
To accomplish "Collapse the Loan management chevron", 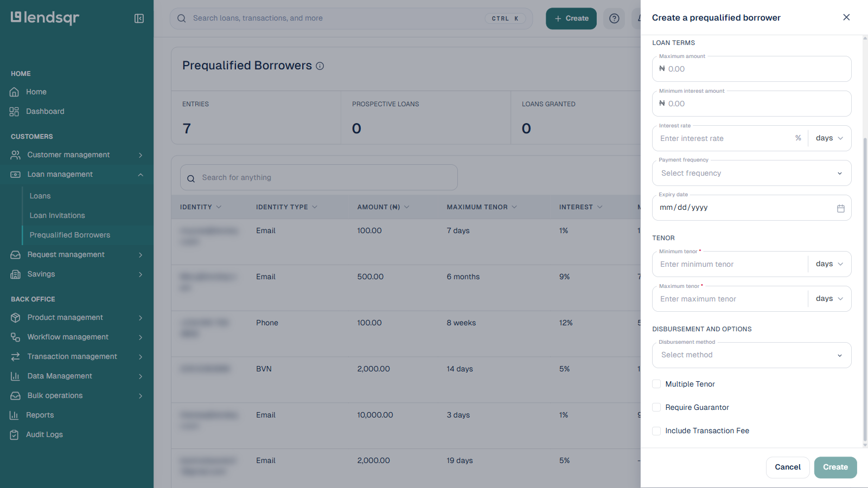I will [x=141, y=175].
